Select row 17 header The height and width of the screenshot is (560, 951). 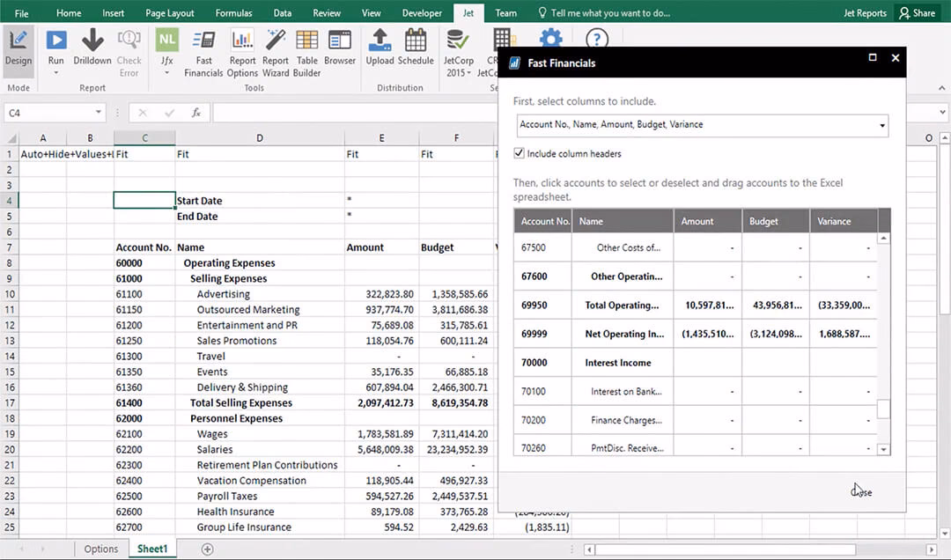pos(9,403)
